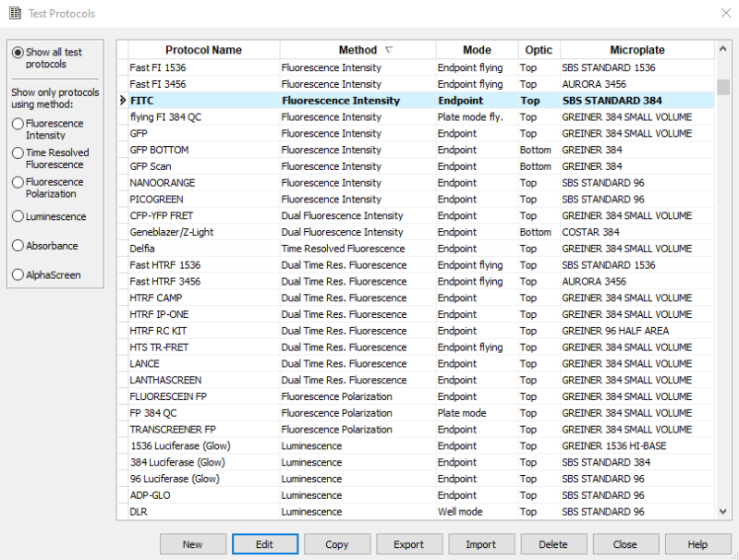Screen dimensions: 739x560
Task: Click the Test Protocols window icon
Action: coord(16,13)
